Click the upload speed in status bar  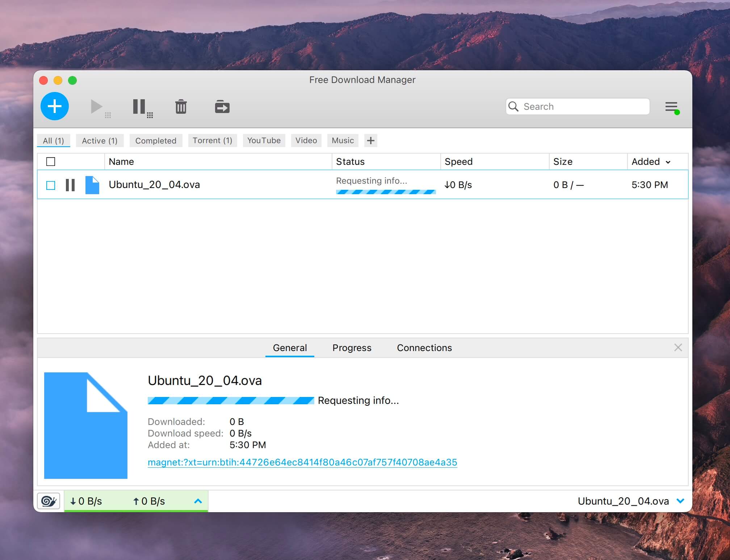pos(149,501)
